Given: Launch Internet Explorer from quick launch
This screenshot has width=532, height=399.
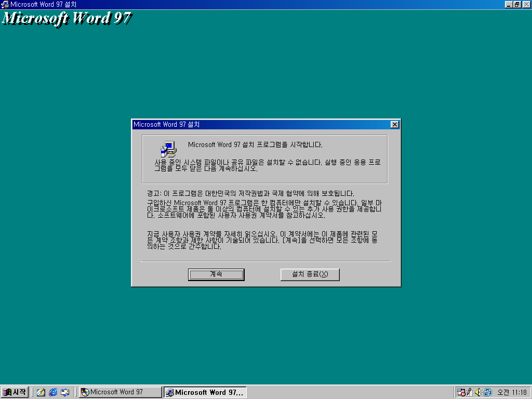Looking at the screenshot, I should pos(53,392).
